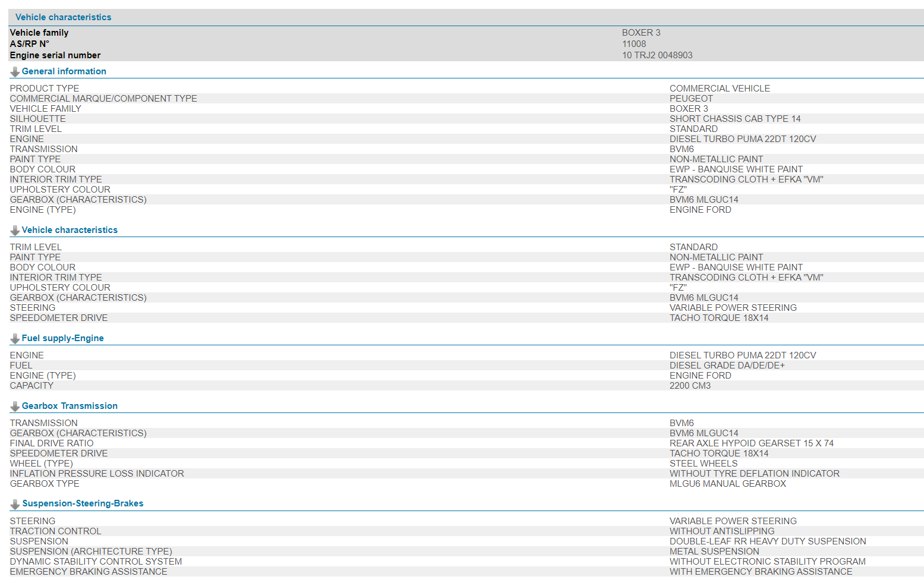924x586 pixels.
Task: Click the TRACTION CONTROL row label
Action: pos(55,531)
